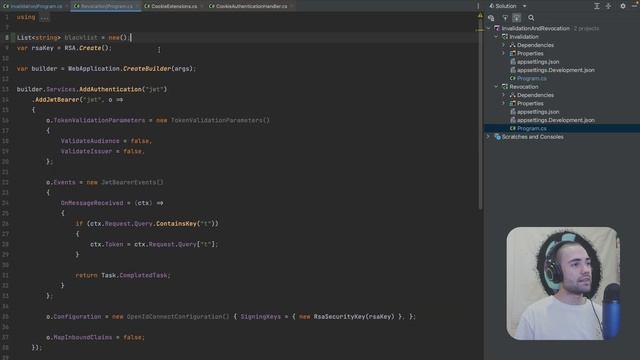Select the InvalidationAndRevocation solution root
This screenshot has width=640, height=360.
click(535, 29)
